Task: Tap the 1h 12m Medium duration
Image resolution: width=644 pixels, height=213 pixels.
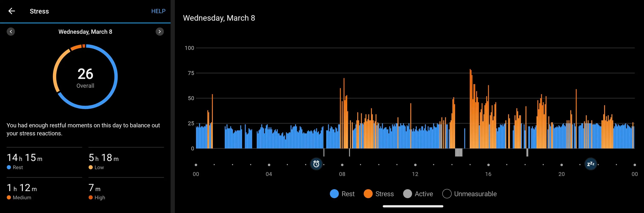Action: point(22,188)
